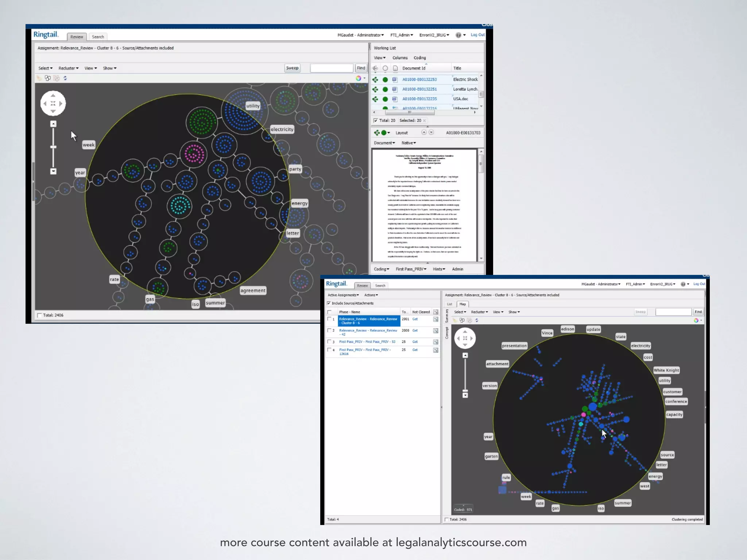This screenshot has width=747, height=560.
Task: Click the refresh icon in first map toolbar
Action: pyautogui.click(x=65, y=78)
